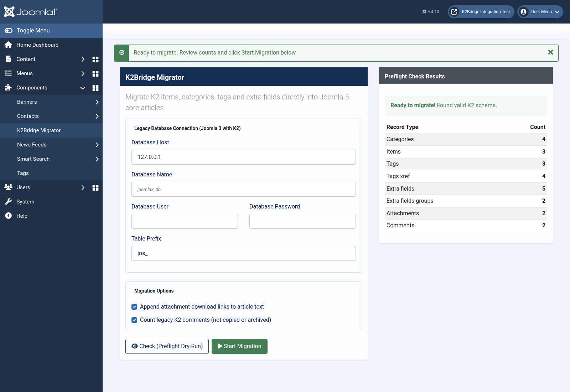The width and height of the screenshot is (570, 392).
Task: Click into the Database Password field
Action: [302, 221]
